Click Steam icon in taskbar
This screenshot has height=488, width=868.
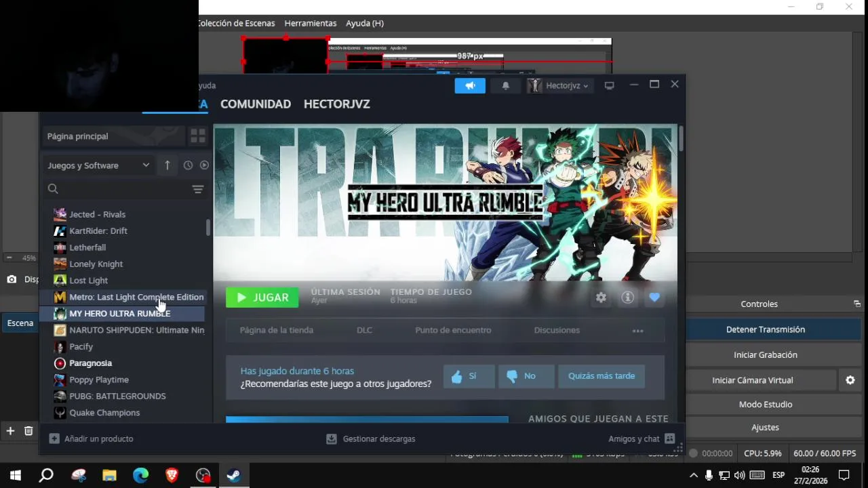pos(234,475)
